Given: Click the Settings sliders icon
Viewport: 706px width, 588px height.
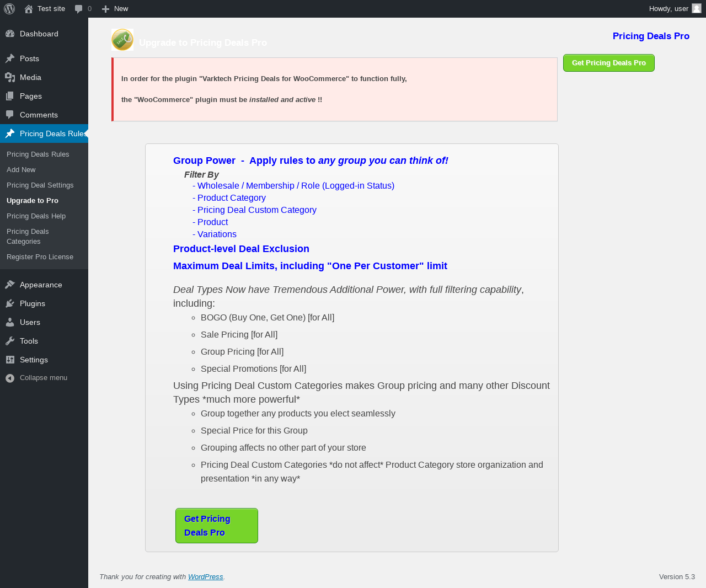Looking at the screenshot, I should click(10, 360).
